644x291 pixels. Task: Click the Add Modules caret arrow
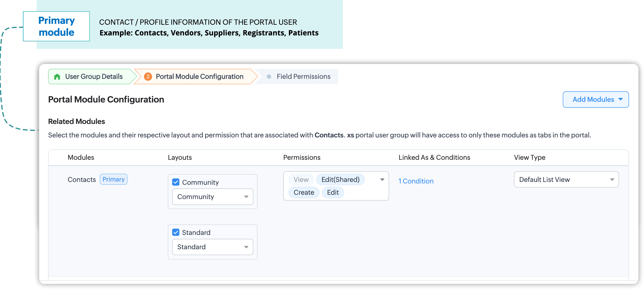tap(621, 99)
